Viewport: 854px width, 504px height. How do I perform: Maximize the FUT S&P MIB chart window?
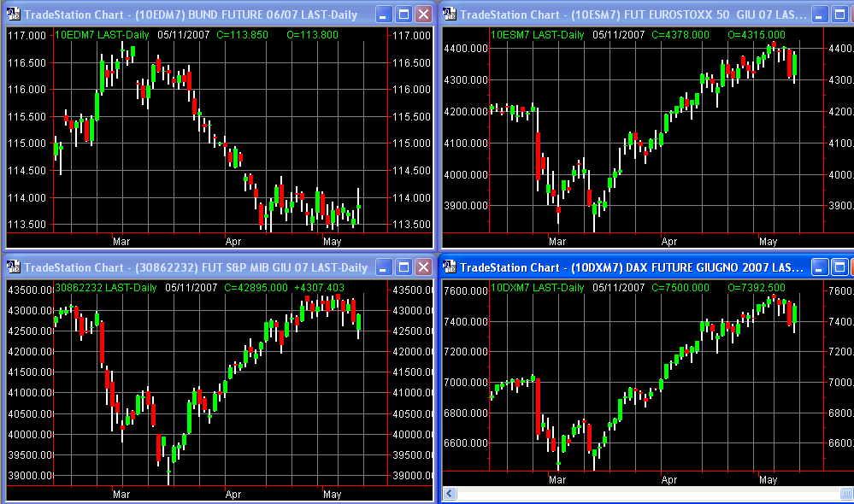click(403, 267)
